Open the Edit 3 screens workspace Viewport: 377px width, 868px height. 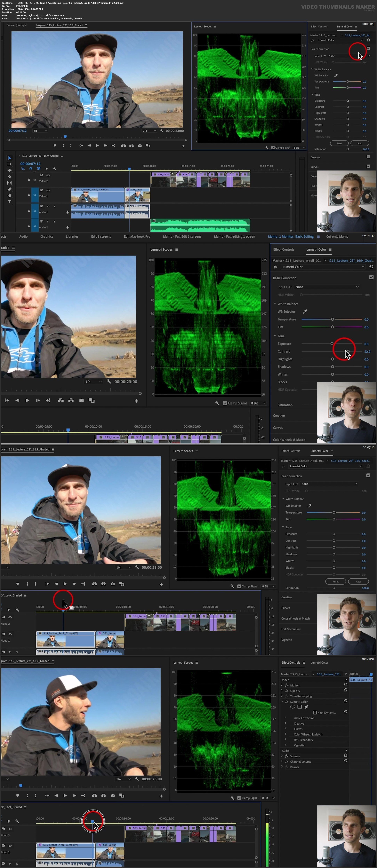coord(101,237)
